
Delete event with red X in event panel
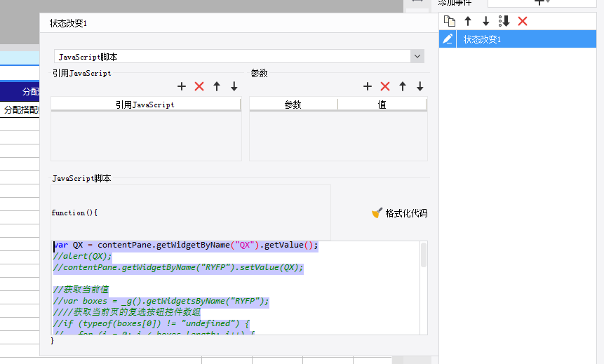point(523,21)
